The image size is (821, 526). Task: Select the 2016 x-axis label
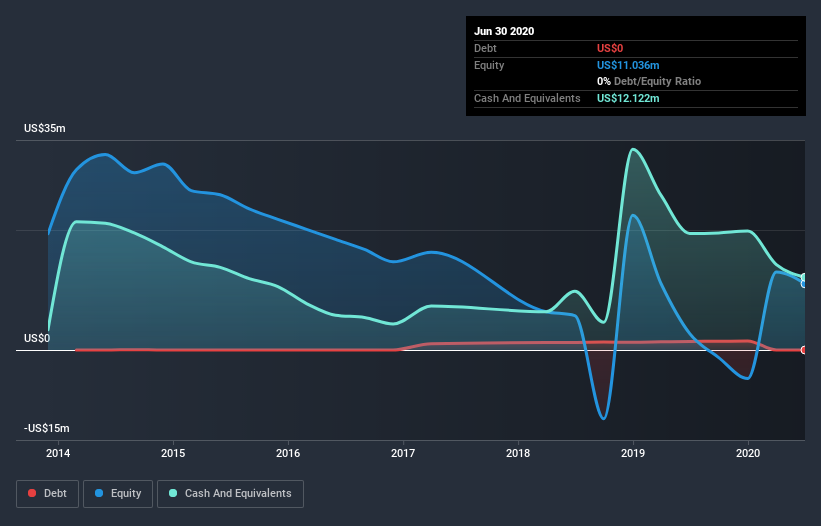tap(288, 453)
